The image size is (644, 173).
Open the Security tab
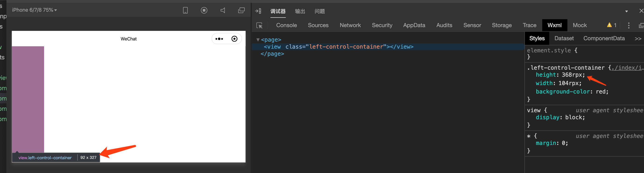coord(382,25)
